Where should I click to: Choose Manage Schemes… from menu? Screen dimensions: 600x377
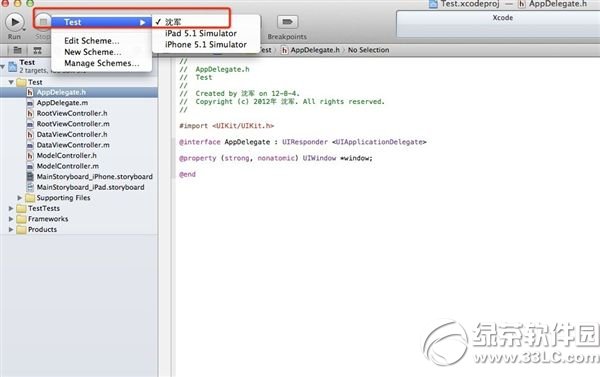102,63
